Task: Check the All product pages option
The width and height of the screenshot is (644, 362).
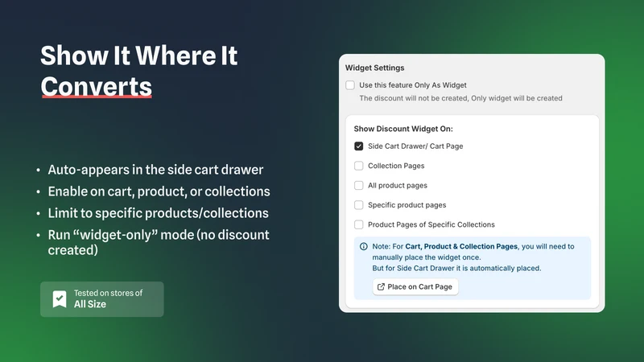Action: [358, 186]
